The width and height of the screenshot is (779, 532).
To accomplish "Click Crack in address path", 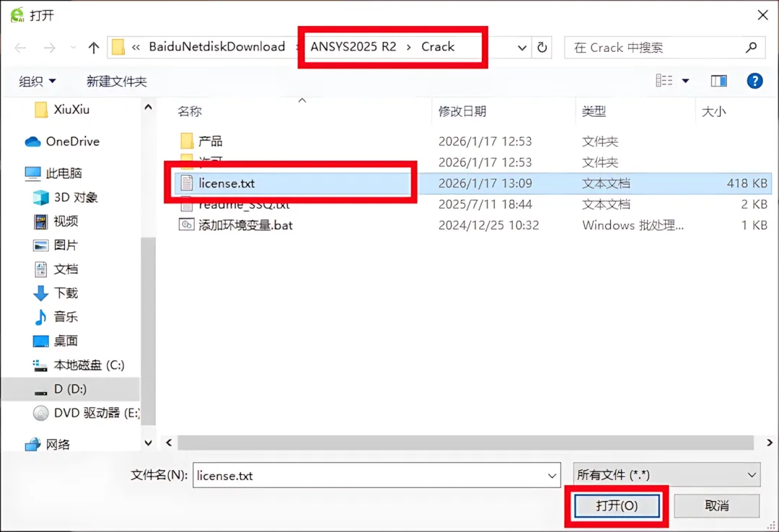I will (438, 47).
